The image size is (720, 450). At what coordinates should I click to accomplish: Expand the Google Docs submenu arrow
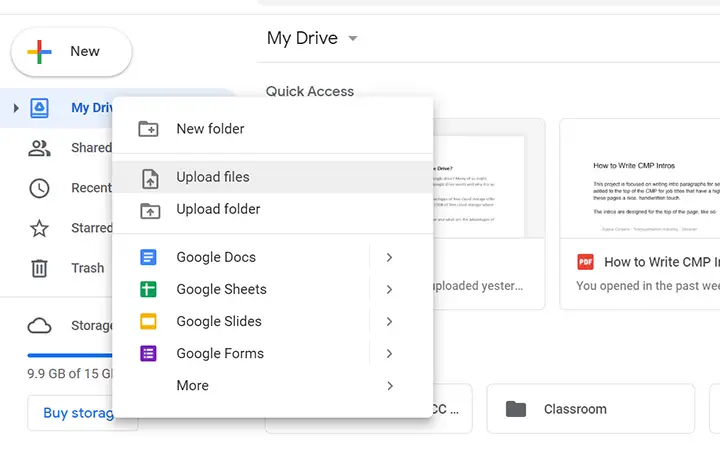coord(389,258)
